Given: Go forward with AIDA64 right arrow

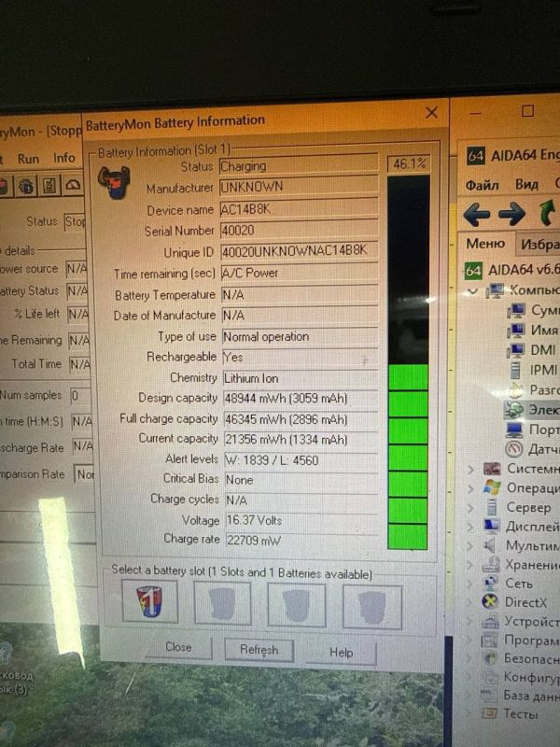Looking at the screenshot, I should 511,214.
